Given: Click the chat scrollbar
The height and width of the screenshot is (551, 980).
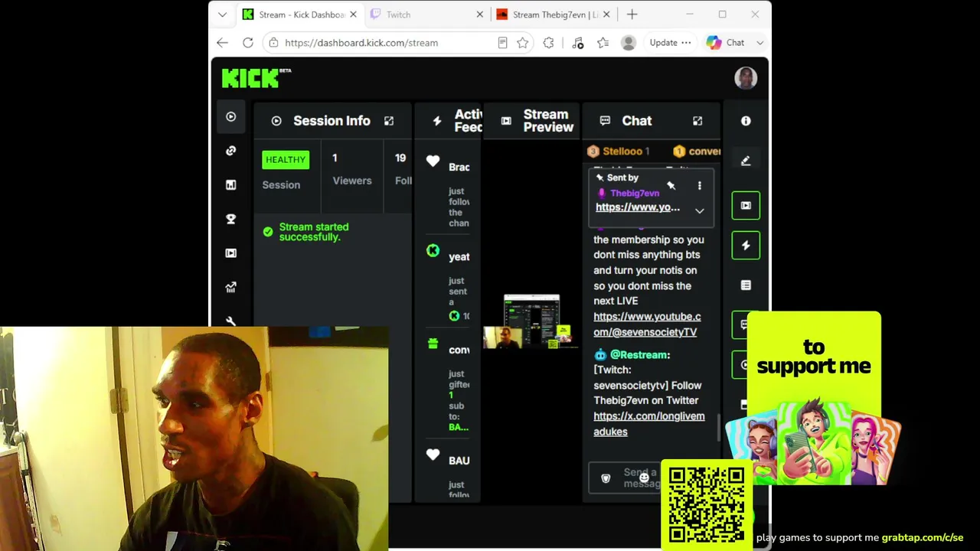Looking at the screenshot, I should click(719, 429).
